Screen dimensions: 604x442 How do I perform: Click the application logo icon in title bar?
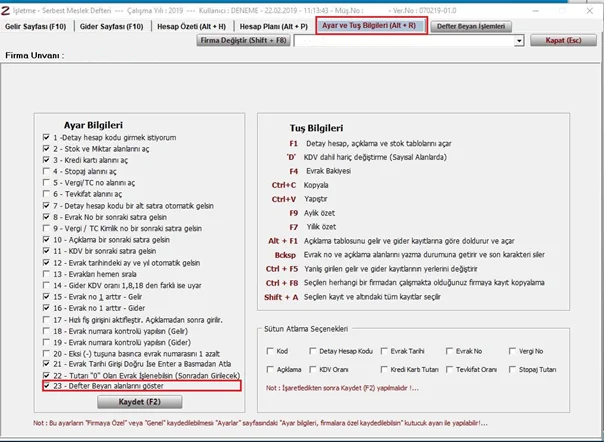5,10
